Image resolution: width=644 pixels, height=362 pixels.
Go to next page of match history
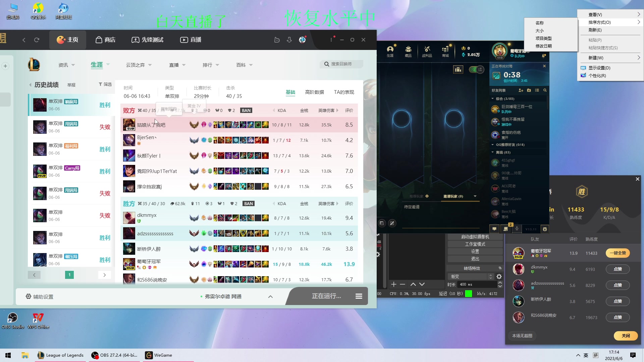click(x=105, y=275)
